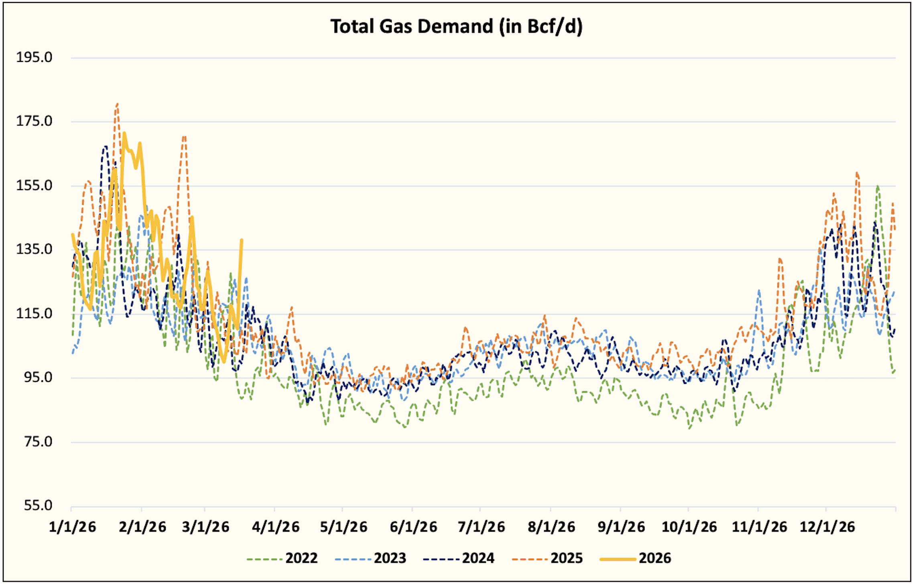Click the 12/1/26 x-axis date label
The image size is (919, 588).
[x=827, y=527]
